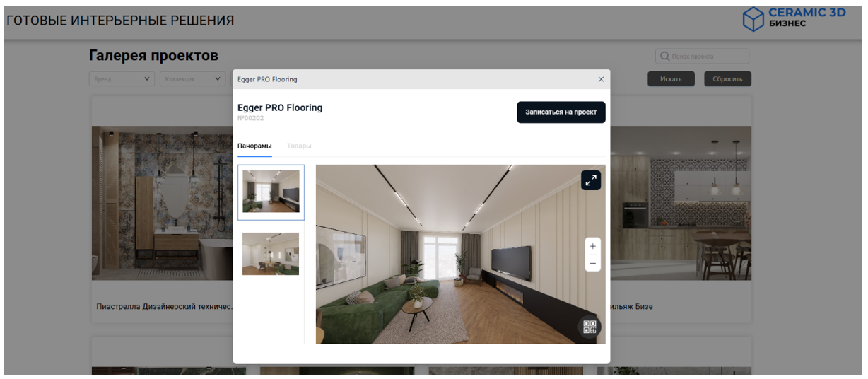
Task: Click the 'Готовые интерьерные решения' header title
Action: click(120, 21)
